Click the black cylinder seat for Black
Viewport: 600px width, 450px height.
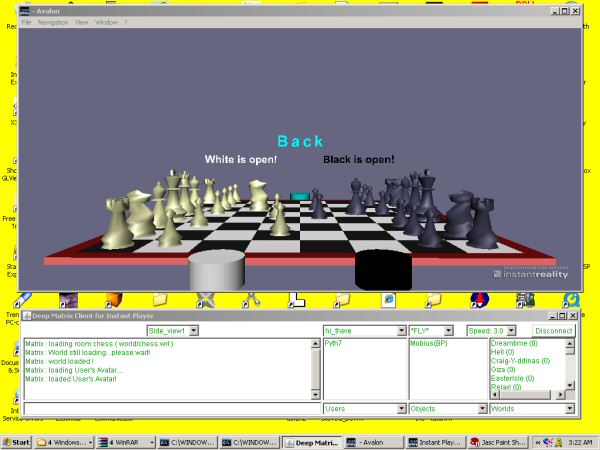coord(384,270)
